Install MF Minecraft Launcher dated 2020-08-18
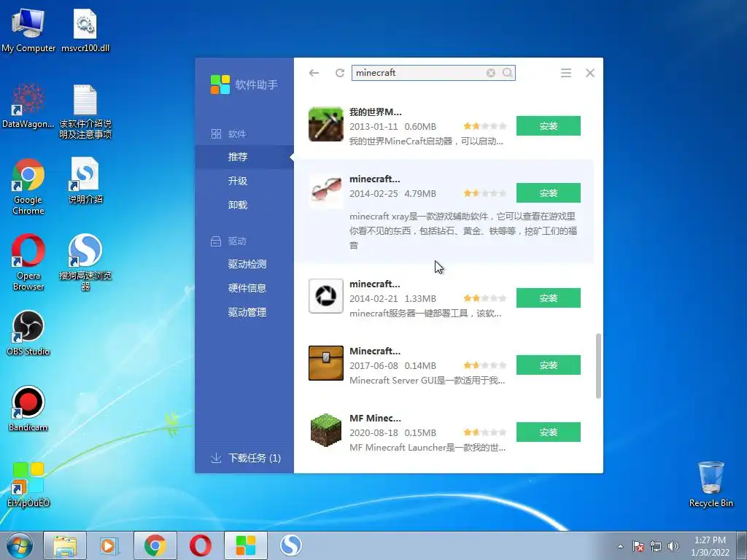Viewport: 747px width, 560px height. click(x=549, y=432)
